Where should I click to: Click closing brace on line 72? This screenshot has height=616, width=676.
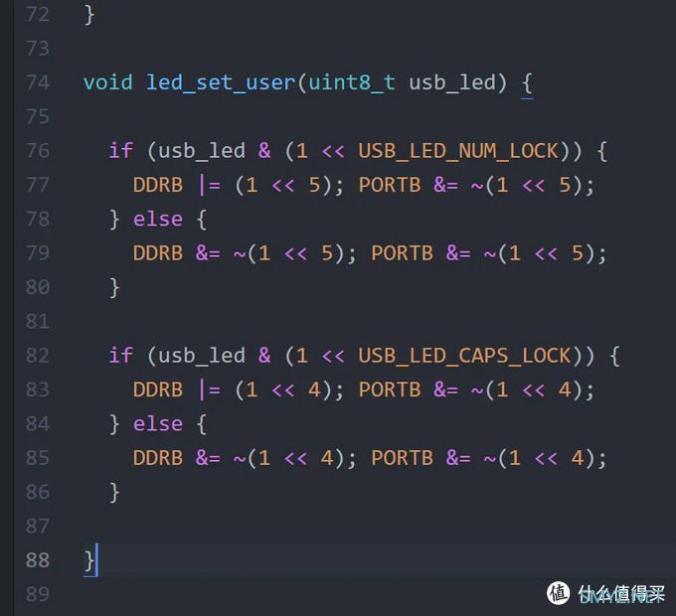pyautogui.click(x=89, y=16)
